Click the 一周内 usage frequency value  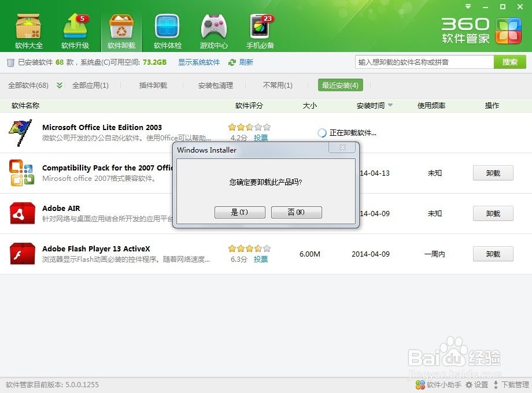[435, 254]
